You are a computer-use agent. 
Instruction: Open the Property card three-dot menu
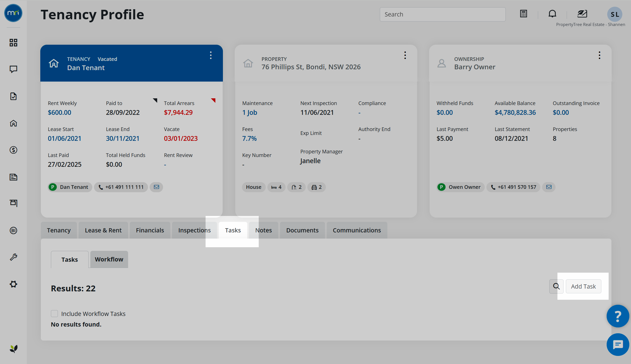coord(405,55)
